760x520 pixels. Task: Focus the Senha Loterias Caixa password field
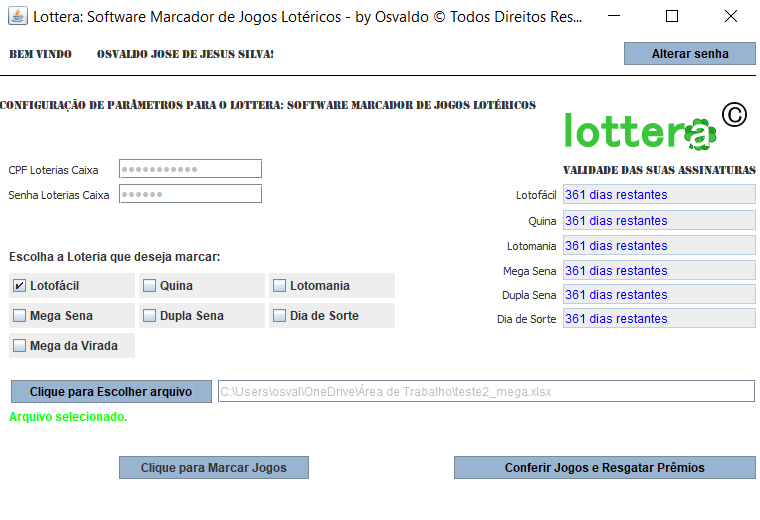190,194
